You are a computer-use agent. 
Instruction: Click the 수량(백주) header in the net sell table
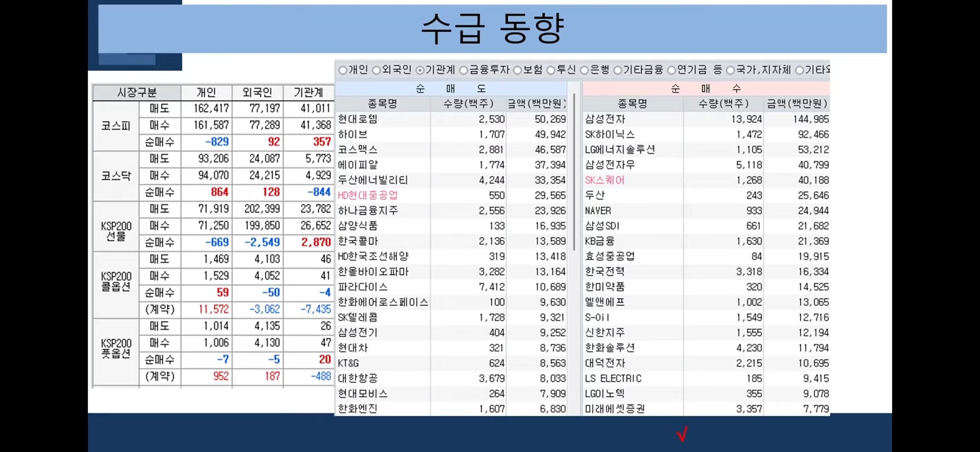click(x=469, y=104)
